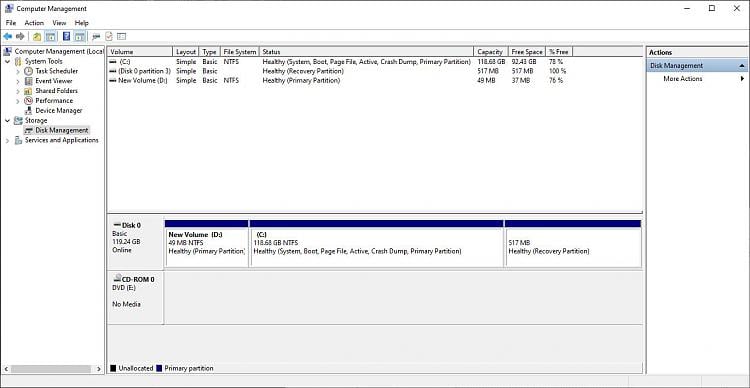Click the 92.43 GB free space cell
750x388 pixels.
[524, 62]
